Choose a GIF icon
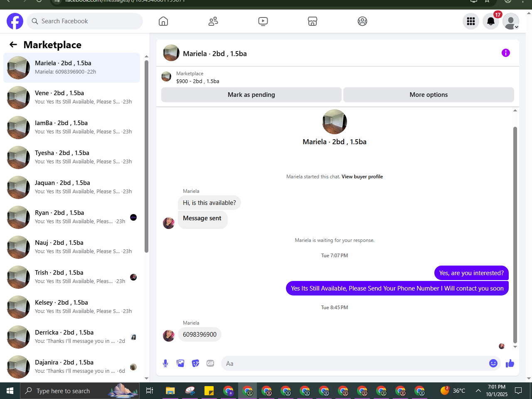This screenshot has width=532, height=399. 210,363
